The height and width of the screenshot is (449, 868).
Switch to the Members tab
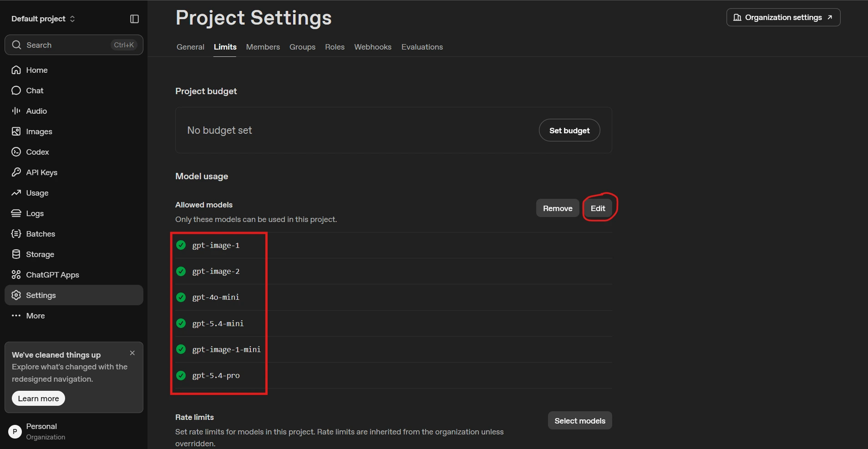[x=263, y=47]
